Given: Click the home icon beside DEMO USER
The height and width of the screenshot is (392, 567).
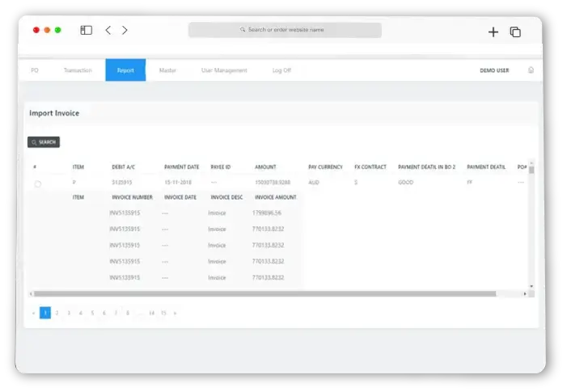Looking at the screenshot, I should 531,70.
